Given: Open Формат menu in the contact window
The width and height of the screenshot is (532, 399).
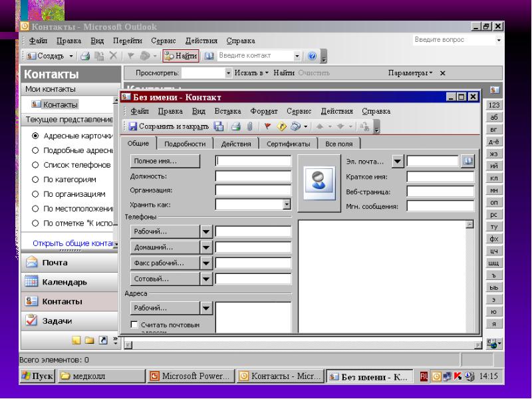Looking at the screenshot, I should coord(264,111).
